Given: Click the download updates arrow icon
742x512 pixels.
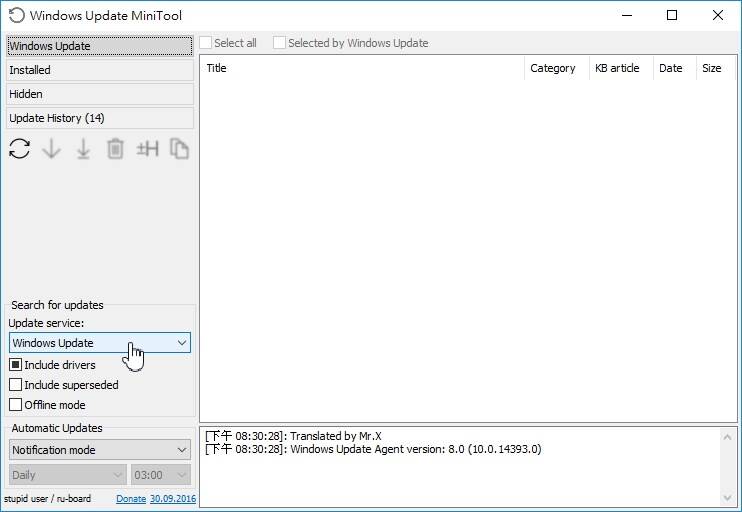Looking at the screenshot, I should pyautogui.click(x=52, y=149).
